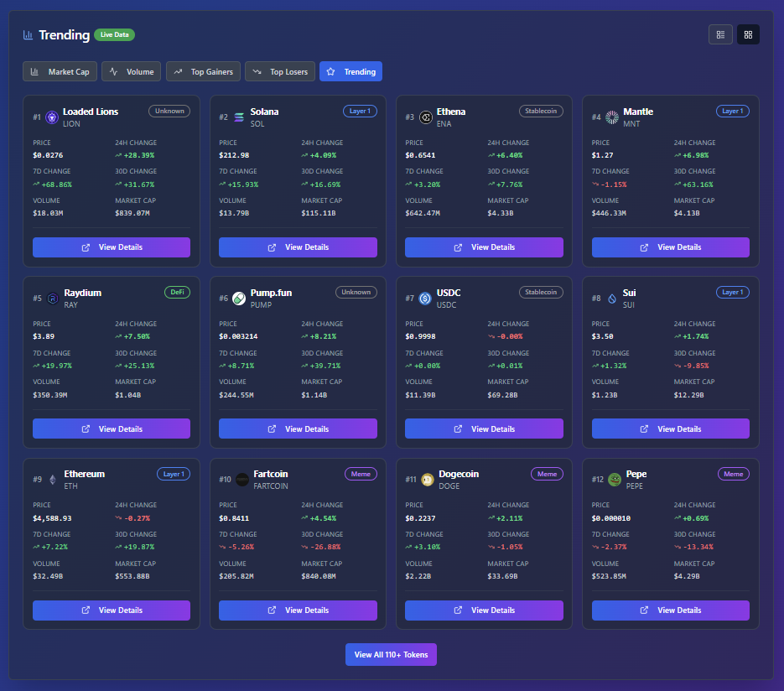
Task: View details for Dogecoin
Action: pyautogui.click(x=484, y=610)
